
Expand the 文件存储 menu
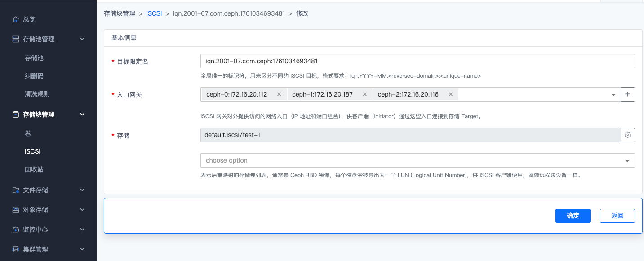coord(82,190)
